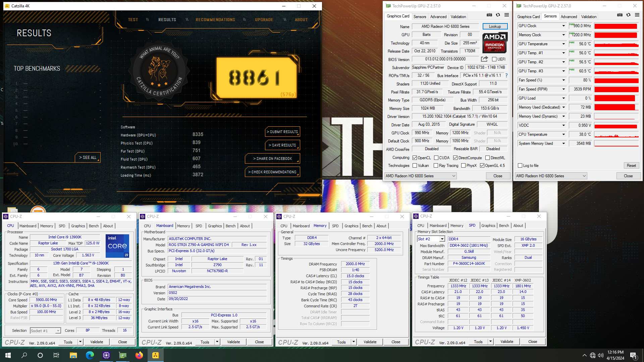The height and width of the screenshot is (362, 644).
Task: Enable Log to file checkbox
Action: pyautogui.click(x=520, y=166)
